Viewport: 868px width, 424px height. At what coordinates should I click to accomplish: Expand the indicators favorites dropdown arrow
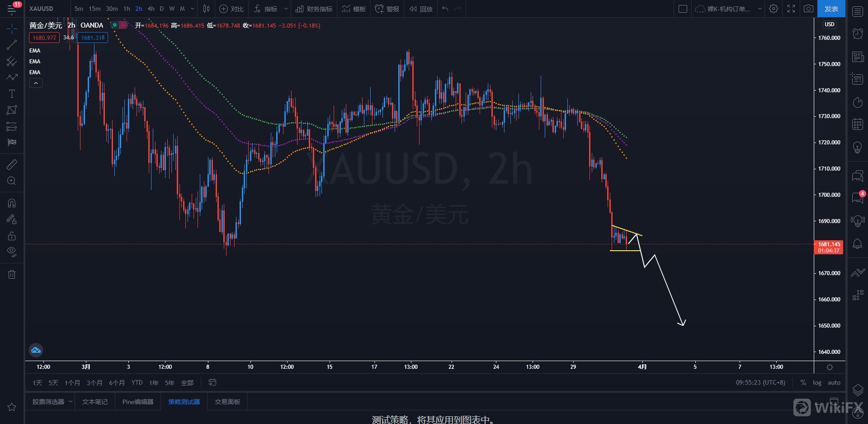[286, 9]
